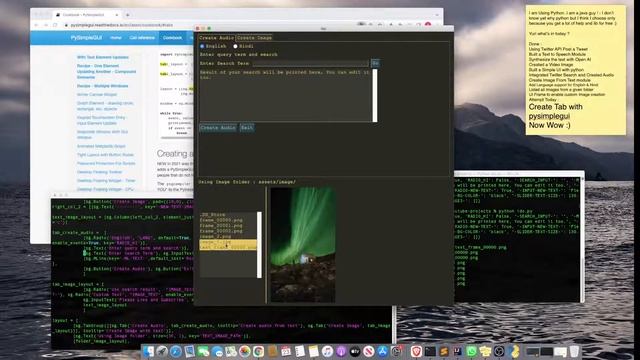This screenshot has height=360, width=640.
Task: Click the yellow sticky note
Action: coord(576,70)
